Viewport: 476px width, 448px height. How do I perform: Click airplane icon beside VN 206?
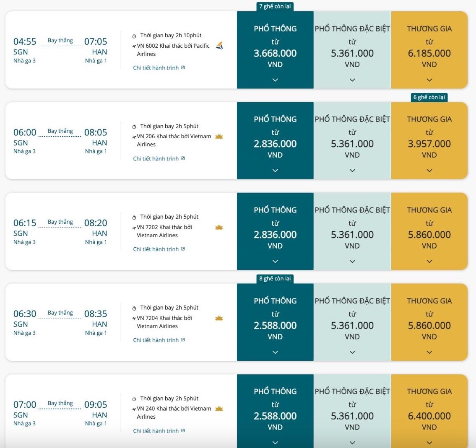point(134,137)
